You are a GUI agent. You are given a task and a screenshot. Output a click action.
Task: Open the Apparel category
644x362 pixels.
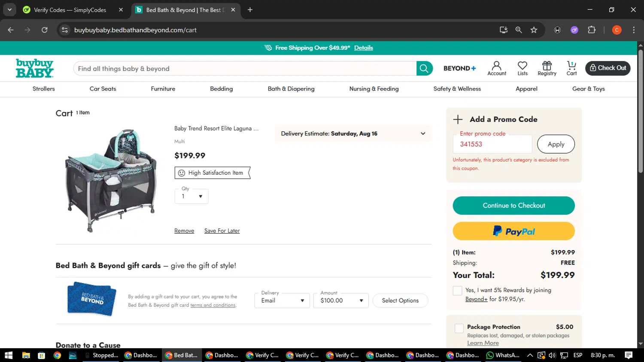[x=526, y=89]
